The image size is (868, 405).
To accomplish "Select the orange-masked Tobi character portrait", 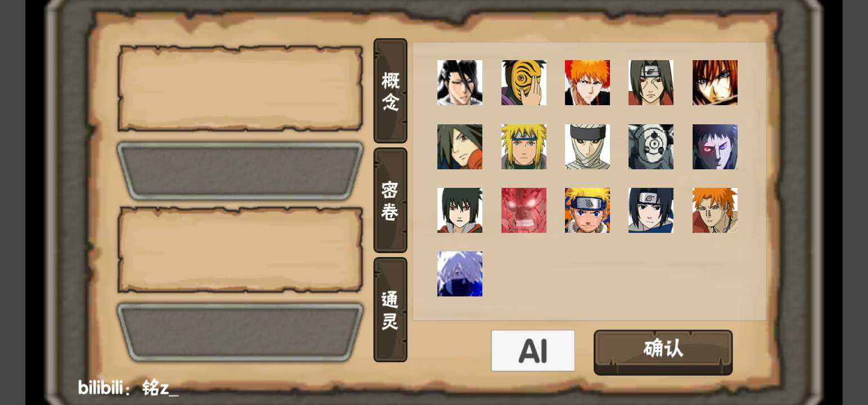I will (x=523, y=83).
